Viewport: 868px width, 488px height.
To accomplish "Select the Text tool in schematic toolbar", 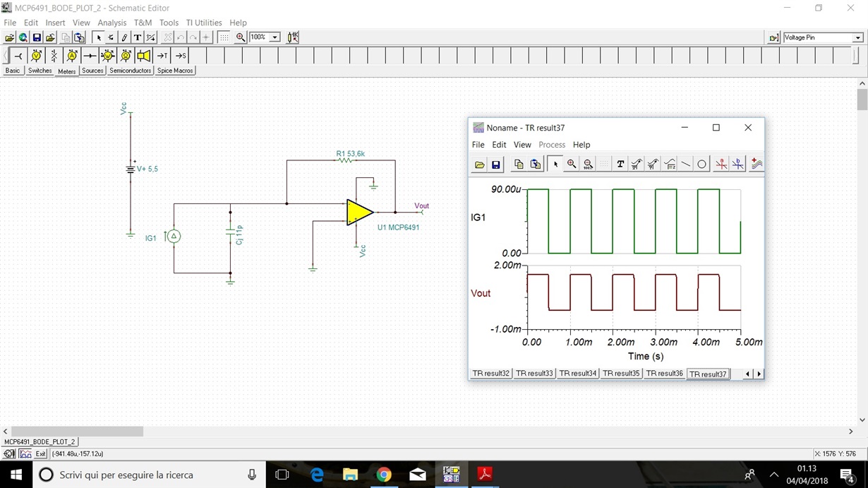I will [x=137, y=37].
